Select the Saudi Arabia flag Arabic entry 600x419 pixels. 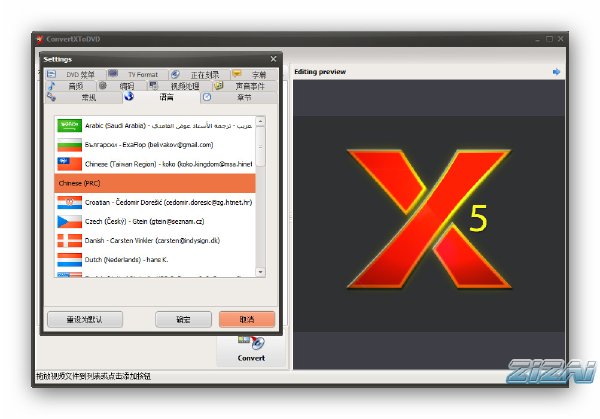(x=155, y=126)
